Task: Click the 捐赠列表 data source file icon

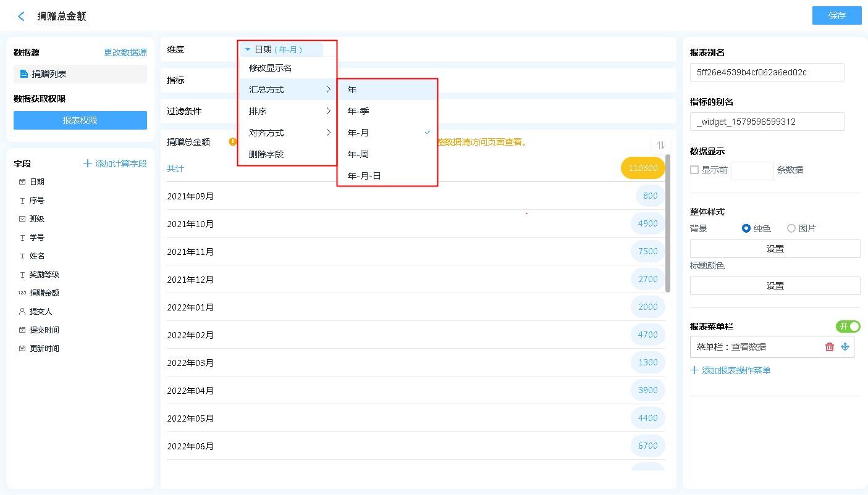Action: click(x=24, y=74)
